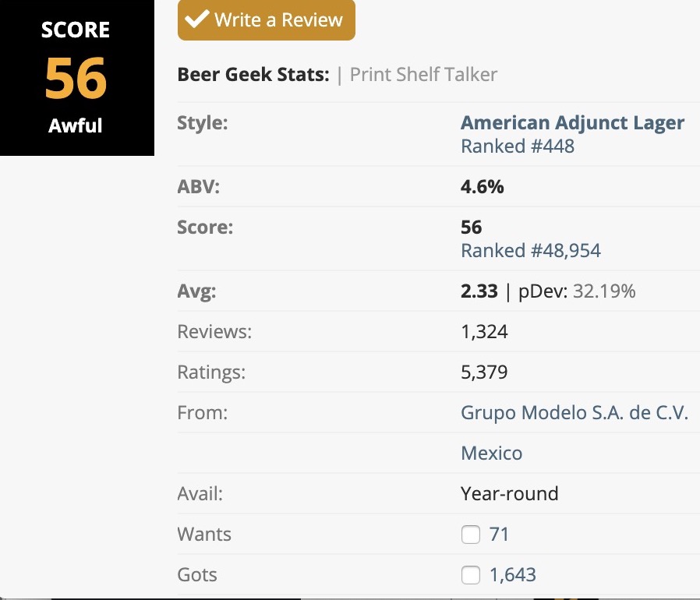Screen dimensions: 700x600
Task: Click the 1,643 gots count link
Action: coord(512,575)
